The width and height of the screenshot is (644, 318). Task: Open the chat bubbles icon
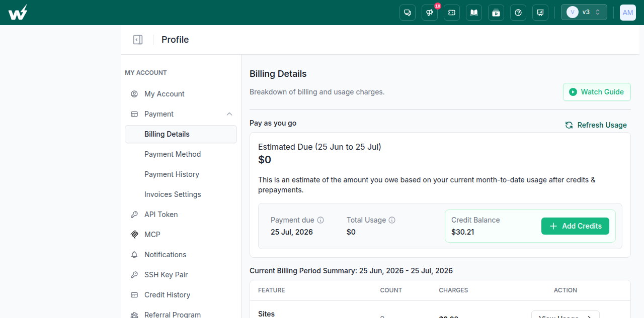point(408,13)
